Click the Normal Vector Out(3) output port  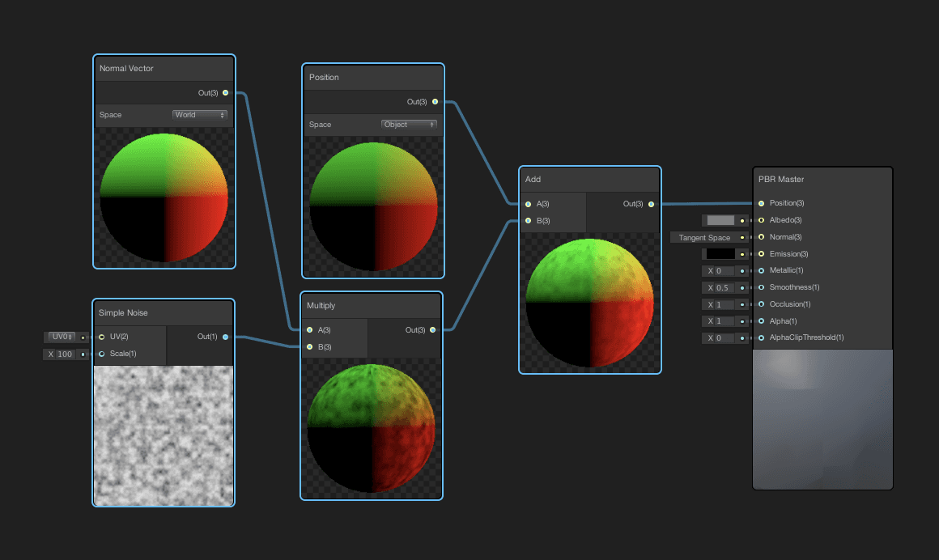point(225,93)
